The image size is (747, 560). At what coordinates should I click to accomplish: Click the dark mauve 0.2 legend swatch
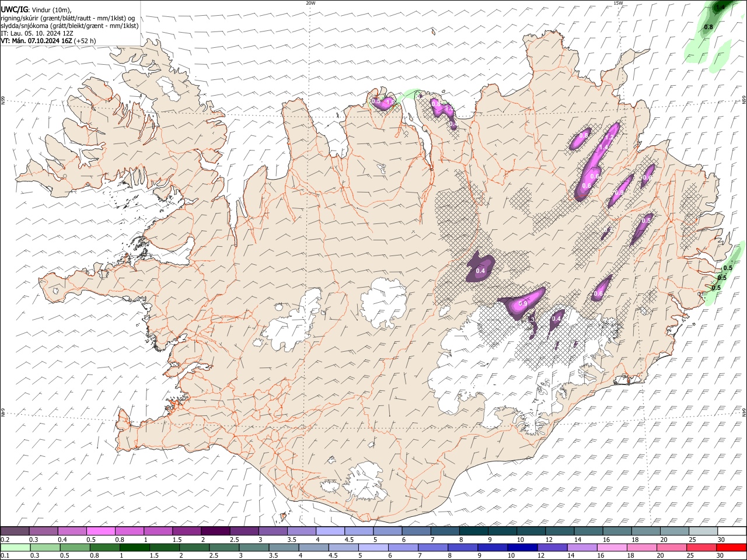tap(15, 531)
